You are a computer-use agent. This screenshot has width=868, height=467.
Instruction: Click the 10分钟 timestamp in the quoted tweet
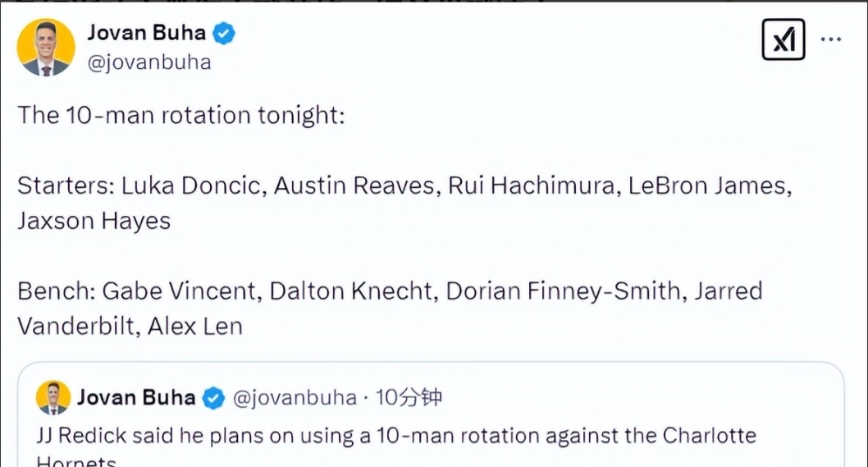click(x=409, y=399)
